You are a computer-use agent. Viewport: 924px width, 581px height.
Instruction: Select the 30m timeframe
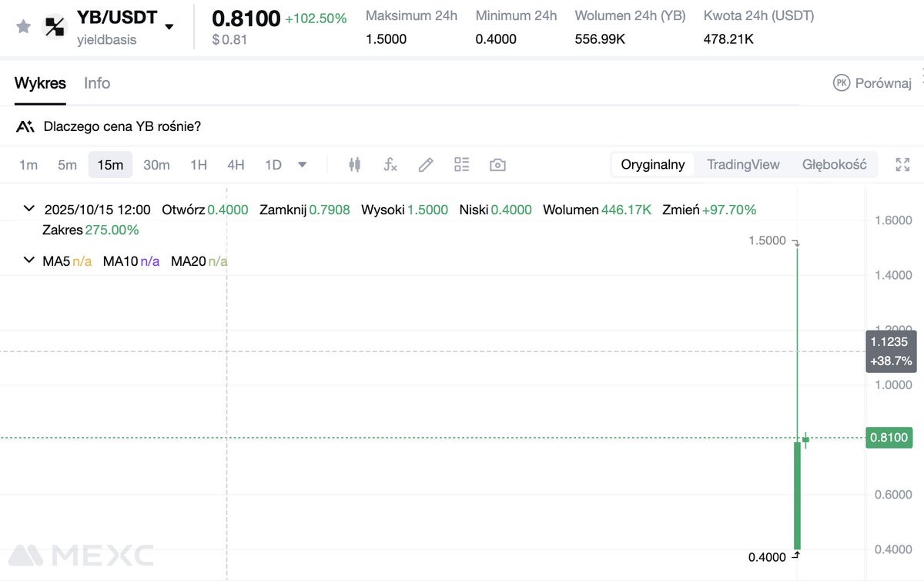click(156, 165)
